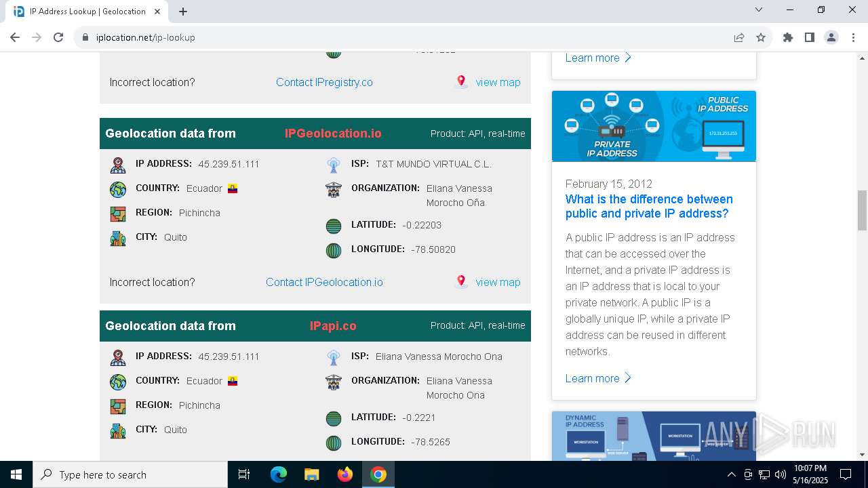This screenshot has width=868, height=488.
Task: Show hidden system tray icons
Action: (x=731, y=474)
